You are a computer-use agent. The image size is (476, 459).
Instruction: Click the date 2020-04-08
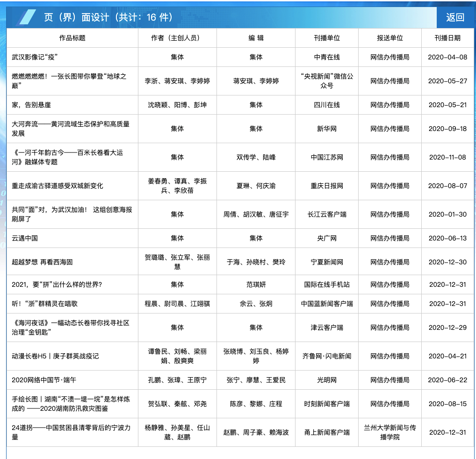pyautogui.click(x=447, y=57)
